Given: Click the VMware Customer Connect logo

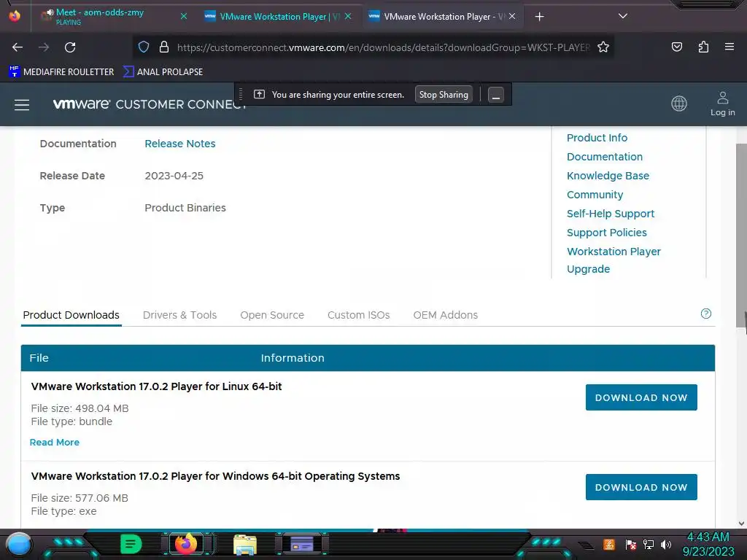Looking at the screenshot, I should pos(149,104).
